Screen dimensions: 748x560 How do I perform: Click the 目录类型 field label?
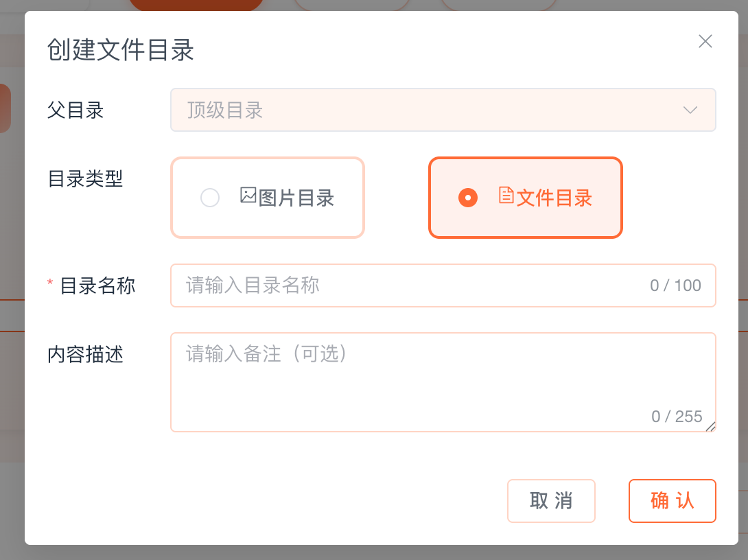[85, 179]
